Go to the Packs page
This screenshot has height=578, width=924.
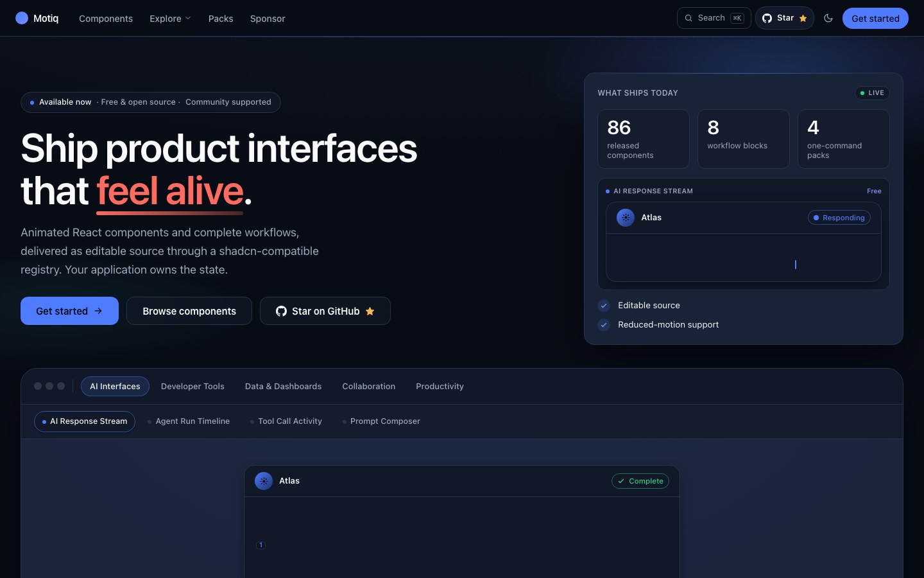click(221, 19)
